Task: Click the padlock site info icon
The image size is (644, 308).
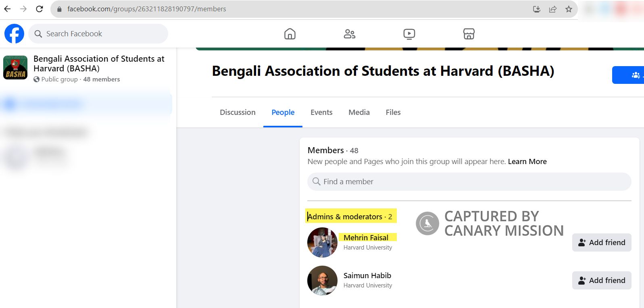Action: (59, 9)
